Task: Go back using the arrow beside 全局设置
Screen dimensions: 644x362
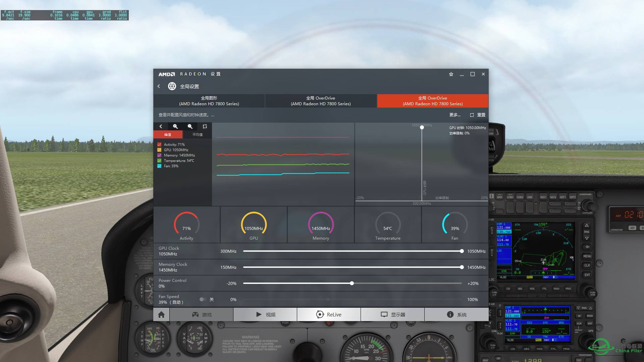Action: pyautogui.click(x=159, y=86)
